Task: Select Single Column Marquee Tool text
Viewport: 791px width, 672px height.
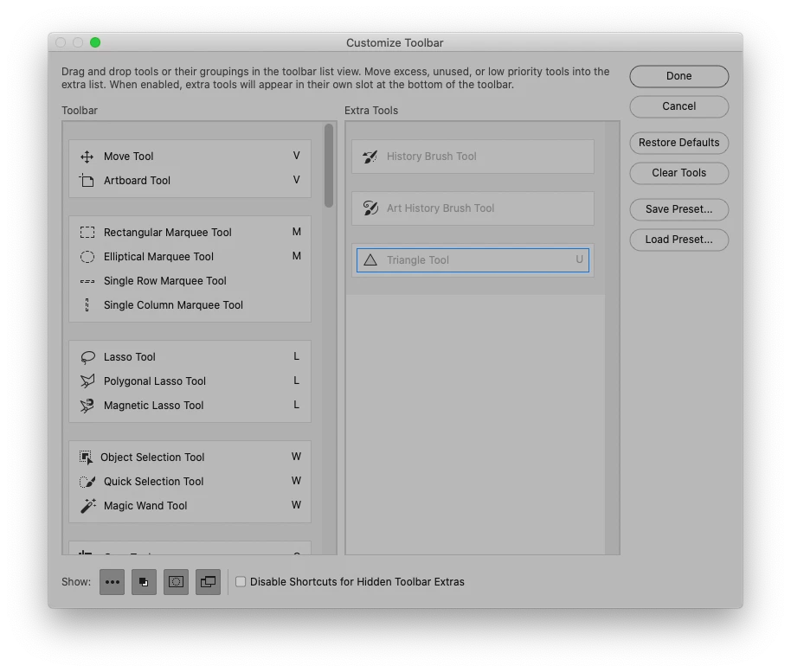Action: pyautogui.click(x=174, y=305)
